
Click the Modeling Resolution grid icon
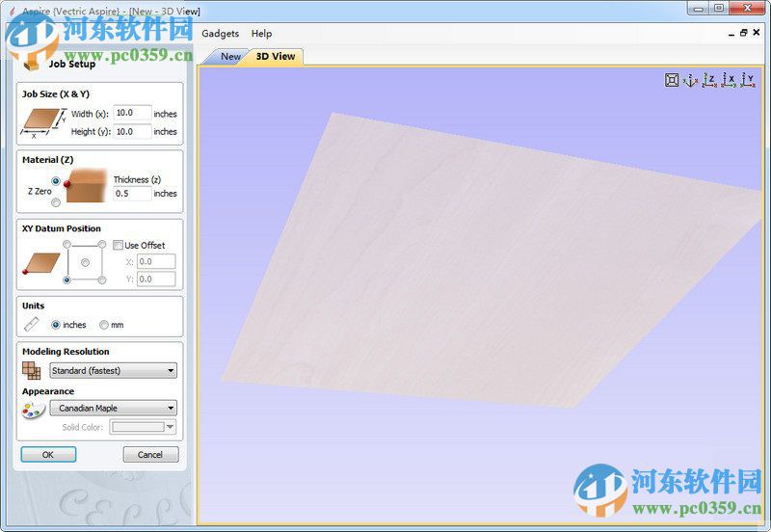(x=32, y=370)
